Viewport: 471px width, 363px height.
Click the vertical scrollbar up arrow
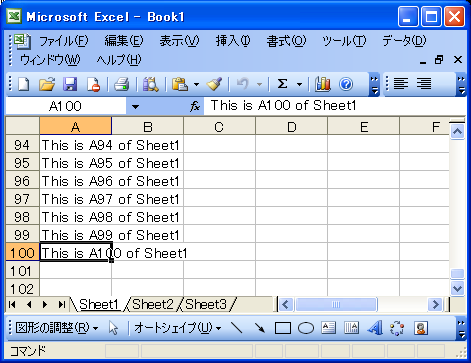[457, 131]
